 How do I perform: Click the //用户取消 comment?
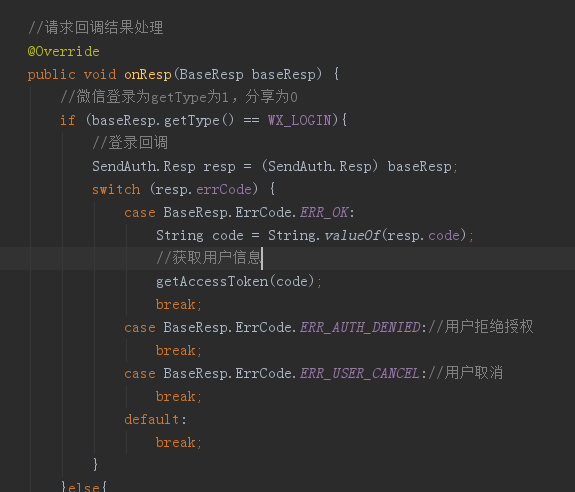click(465, 373)
